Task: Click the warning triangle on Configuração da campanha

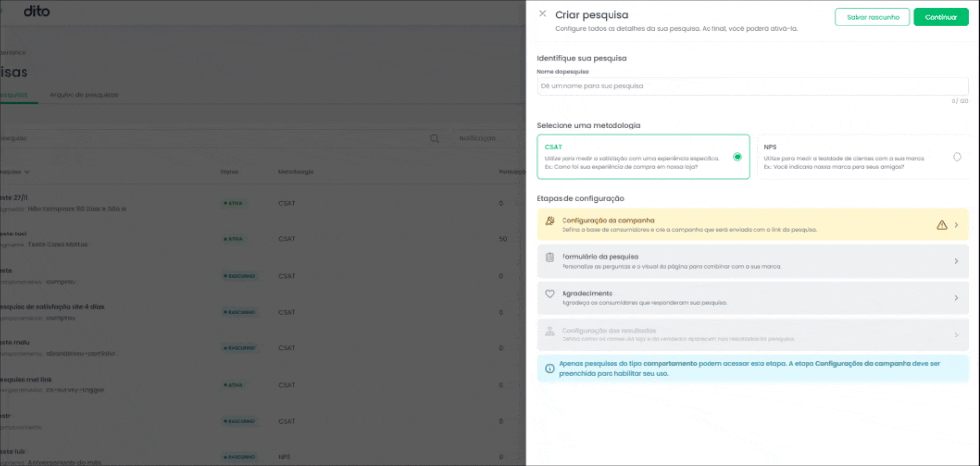Action: pyautogui.click(x=941, y=225)
